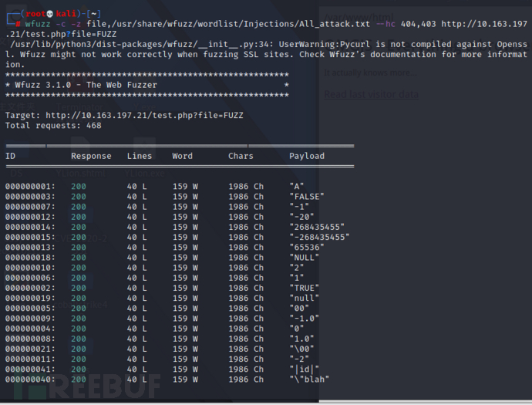Click the 'Word' column header
Image resolution: width=532 pixels, height=405 pixels.
[182, 156]
